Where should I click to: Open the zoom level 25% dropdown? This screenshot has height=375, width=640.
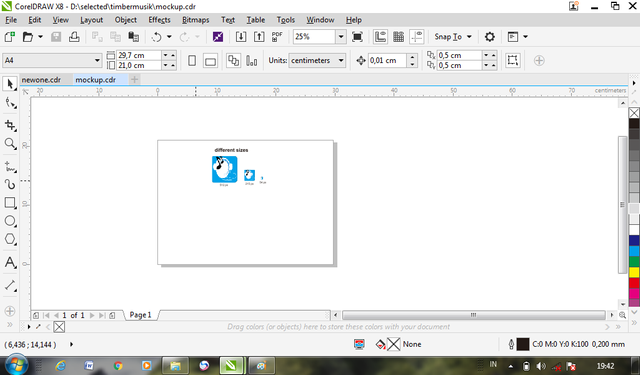click(x=341, y=37)
